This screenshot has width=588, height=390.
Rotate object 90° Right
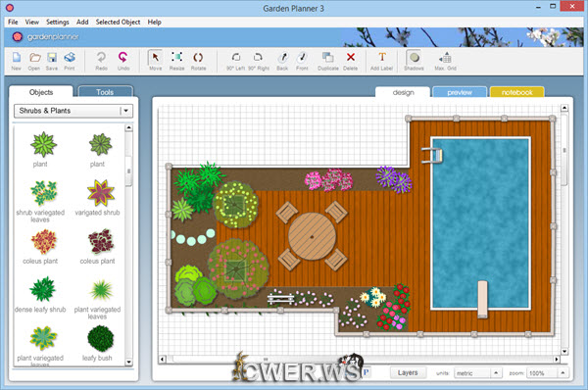click(259, 61)
